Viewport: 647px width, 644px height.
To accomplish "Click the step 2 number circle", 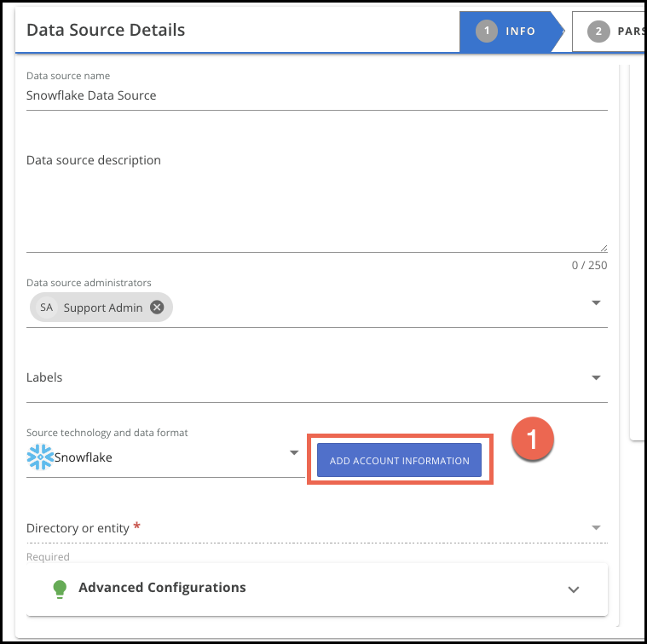I will pos(598,32).
